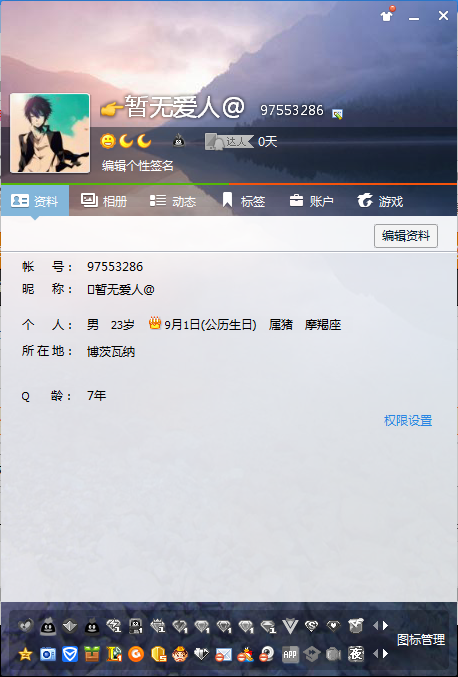Click the yellow star Qzone icon
Screen dimensions: 458x677
(25, 655)
